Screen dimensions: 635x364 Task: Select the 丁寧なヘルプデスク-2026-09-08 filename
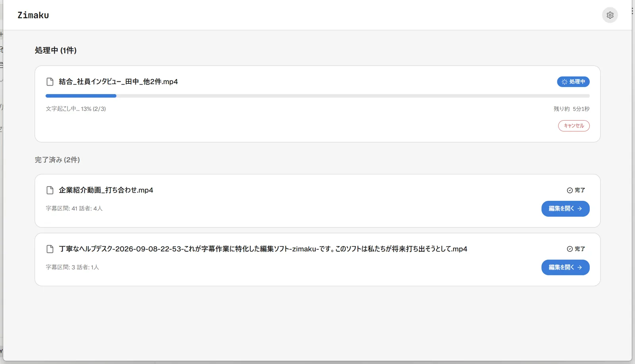(263, 249)
